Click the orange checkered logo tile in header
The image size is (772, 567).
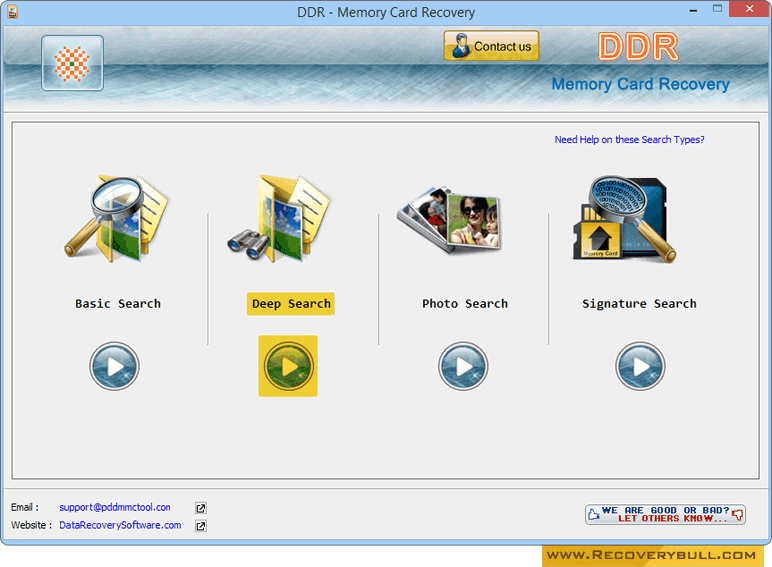72,63
